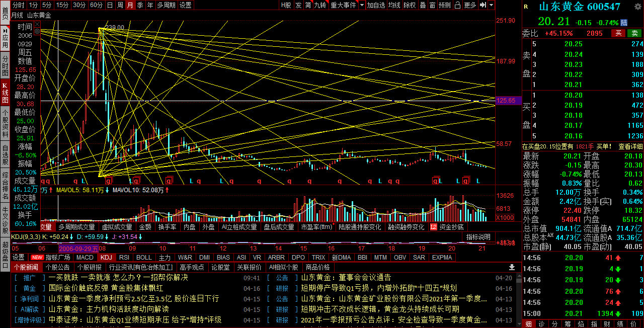The image size is (644, 328).
Task: Click the R badge next to 山东黄金 600547
Action: tap(526, 7)
